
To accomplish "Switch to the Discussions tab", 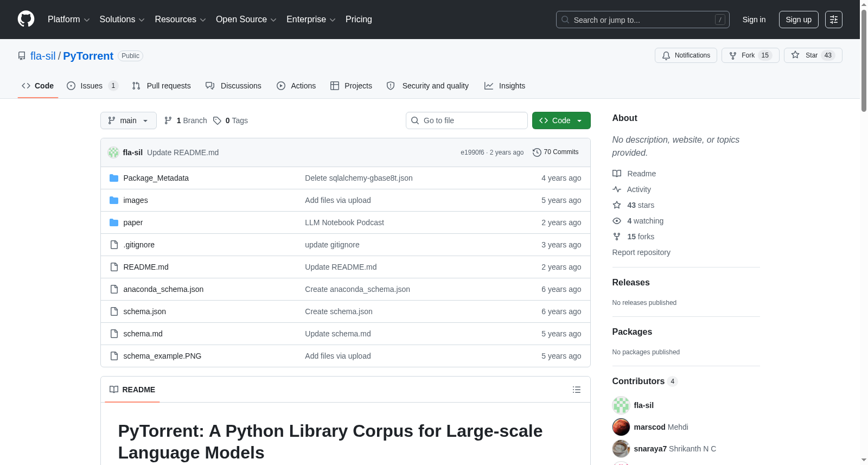I will tap(233, 86).
